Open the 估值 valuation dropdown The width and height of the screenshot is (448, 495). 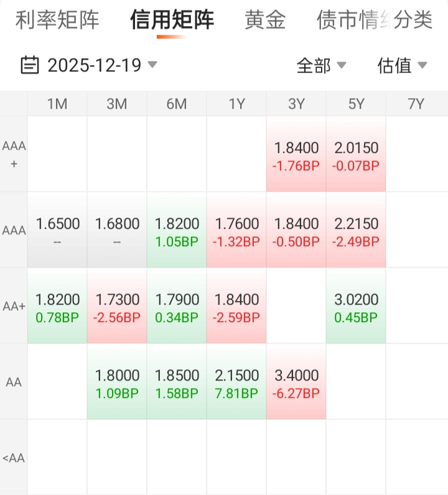402,65
